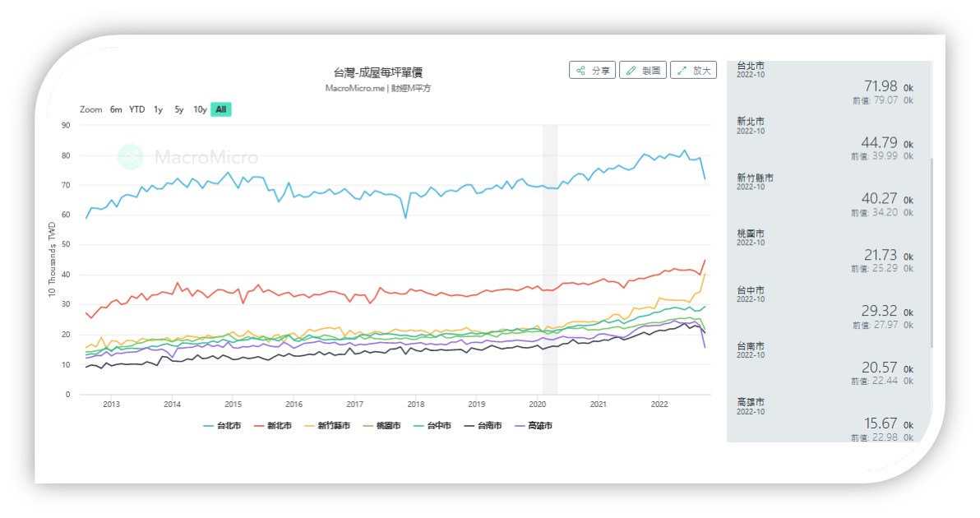980x518 pixels.
Task: Toggle 台南市 legend item
Action: point(484,426)
